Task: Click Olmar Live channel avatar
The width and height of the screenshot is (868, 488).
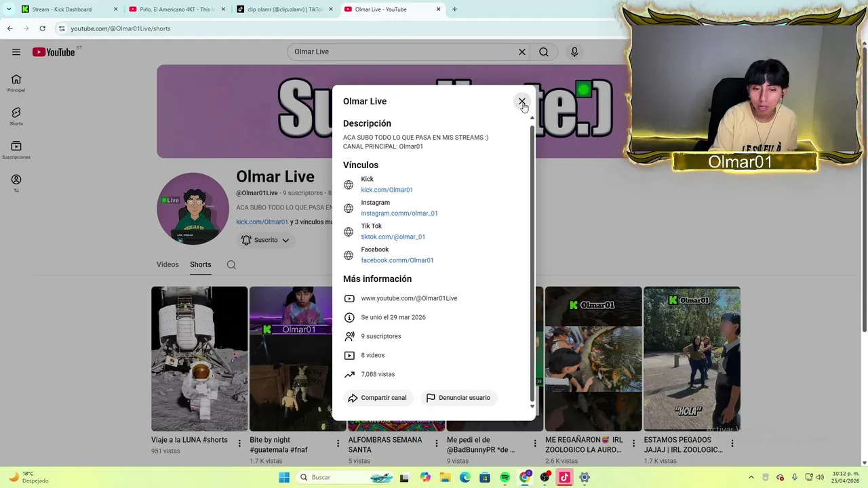Action: coord(193,208)
